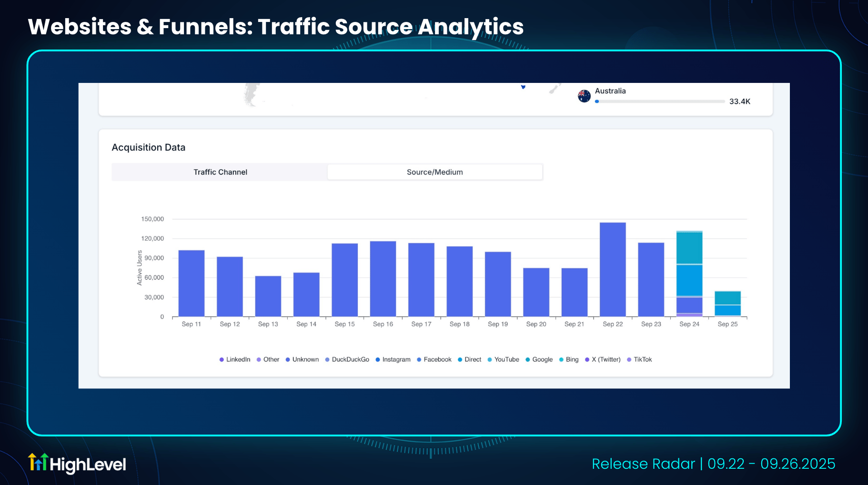Click the 33.4K value for Australia
Viewport: 868px width, 485px height.
coord(740,101)
